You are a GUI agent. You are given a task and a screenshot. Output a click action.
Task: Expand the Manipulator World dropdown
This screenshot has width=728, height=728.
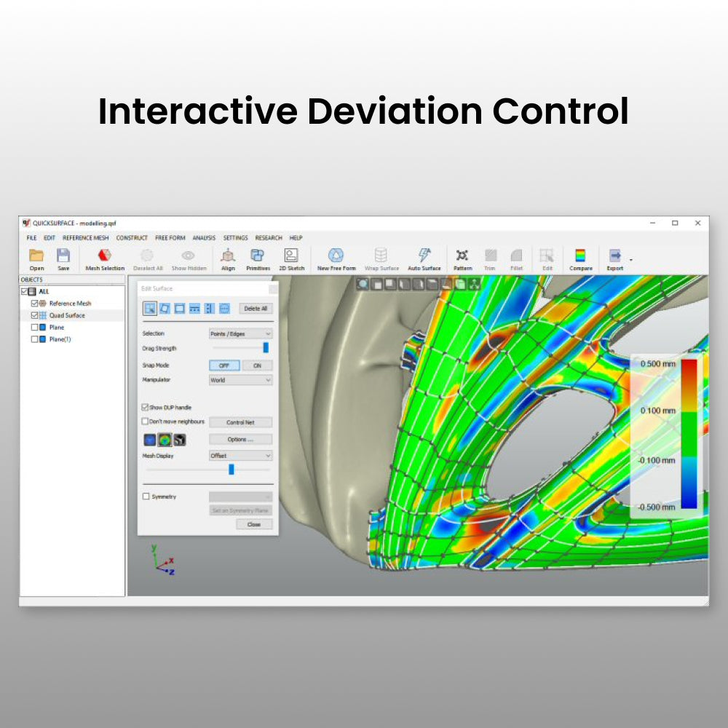pos(240,380)
